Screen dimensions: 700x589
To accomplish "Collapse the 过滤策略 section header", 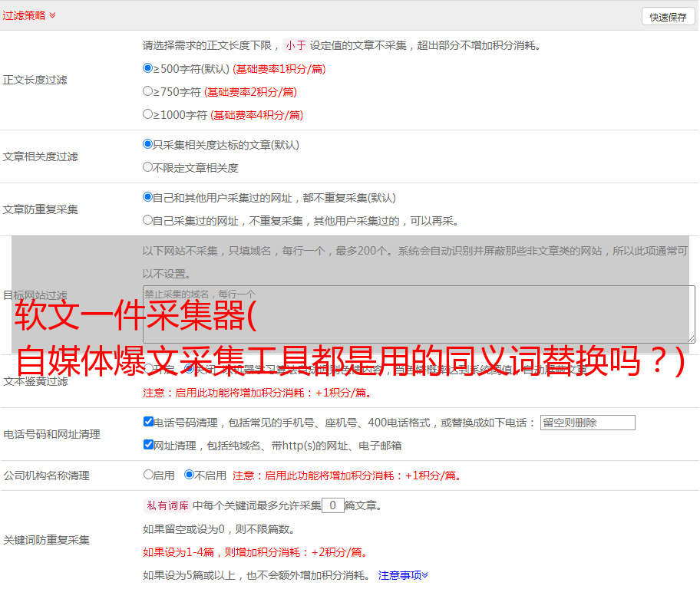I will tap(29, 15).
